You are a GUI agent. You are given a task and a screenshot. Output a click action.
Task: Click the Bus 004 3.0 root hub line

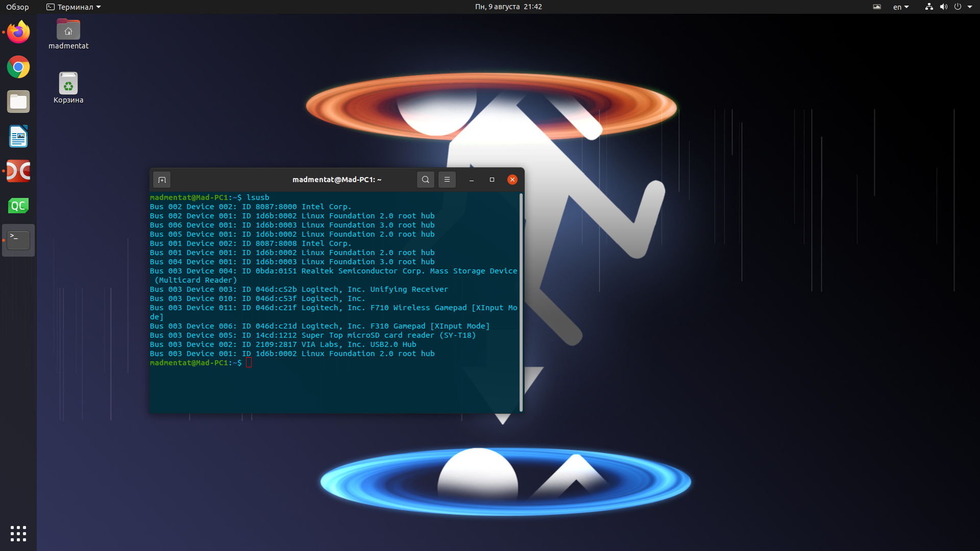tap(292, 262)
